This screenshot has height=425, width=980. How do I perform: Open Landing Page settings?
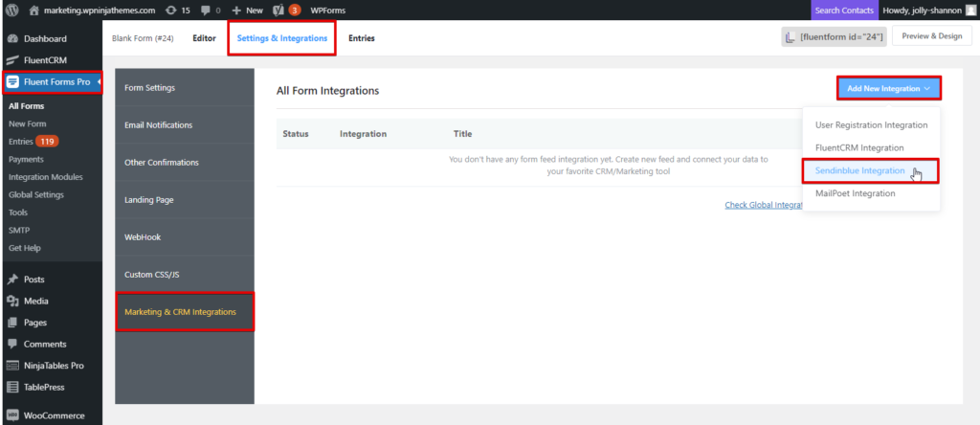click(x=185, y=200)
